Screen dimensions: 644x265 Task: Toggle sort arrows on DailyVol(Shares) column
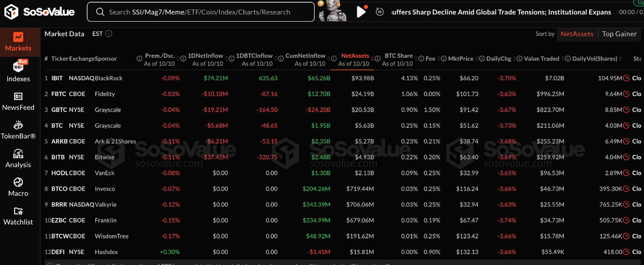pyautogui.click(x=621, y=59)
